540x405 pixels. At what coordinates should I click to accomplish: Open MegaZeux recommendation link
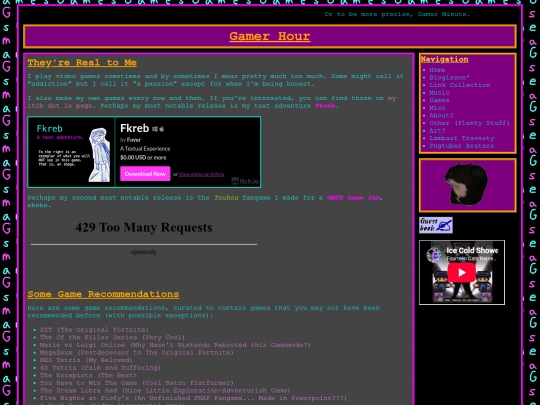point(137,352)
